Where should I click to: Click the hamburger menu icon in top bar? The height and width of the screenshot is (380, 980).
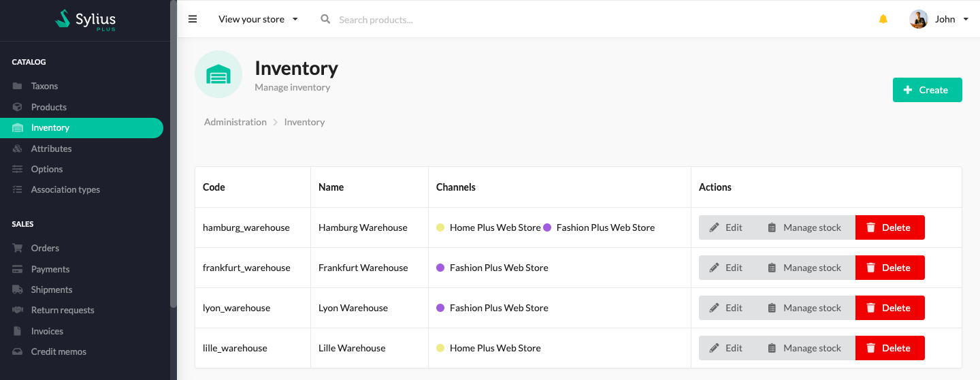(x=193, y=19)
